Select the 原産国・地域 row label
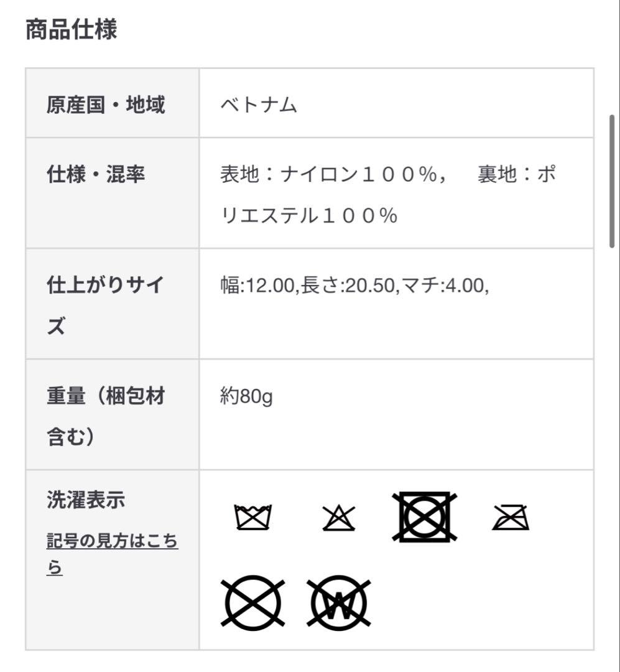The width and height of the screenshot is (620, 672). coord(106,105)
